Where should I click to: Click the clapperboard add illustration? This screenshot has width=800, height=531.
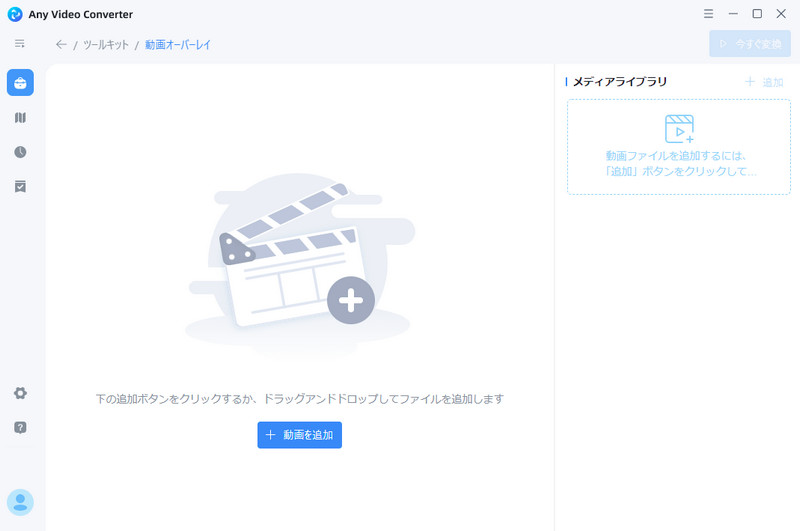(x=300, y=266)
